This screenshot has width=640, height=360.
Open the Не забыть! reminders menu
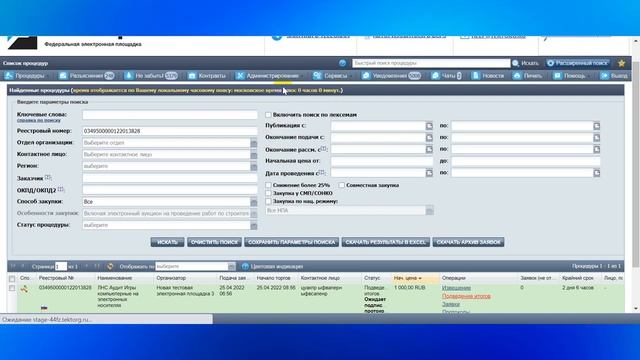click(151, 76)
